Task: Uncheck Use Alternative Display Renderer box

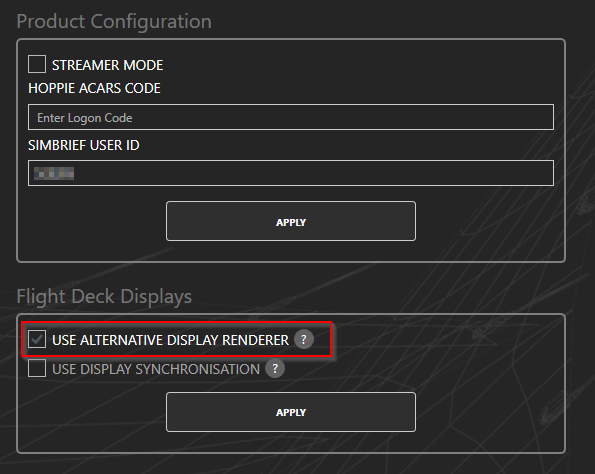Action: tap(37, 339)
